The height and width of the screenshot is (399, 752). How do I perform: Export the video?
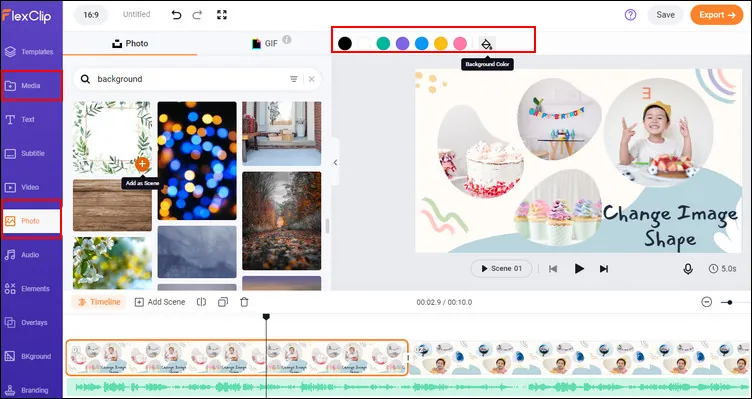[x=717, y=15]
